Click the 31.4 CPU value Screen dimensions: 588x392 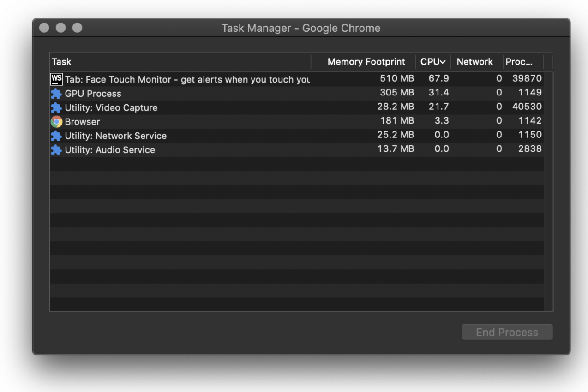pos(439,93)
